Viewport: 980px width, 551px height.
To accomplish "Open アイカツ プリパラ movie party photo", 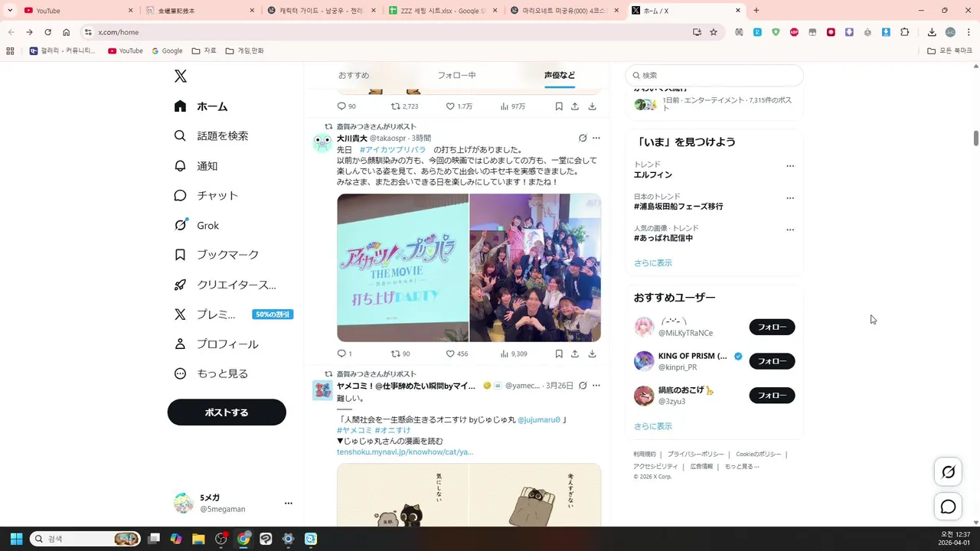I will tap(403, 268).
